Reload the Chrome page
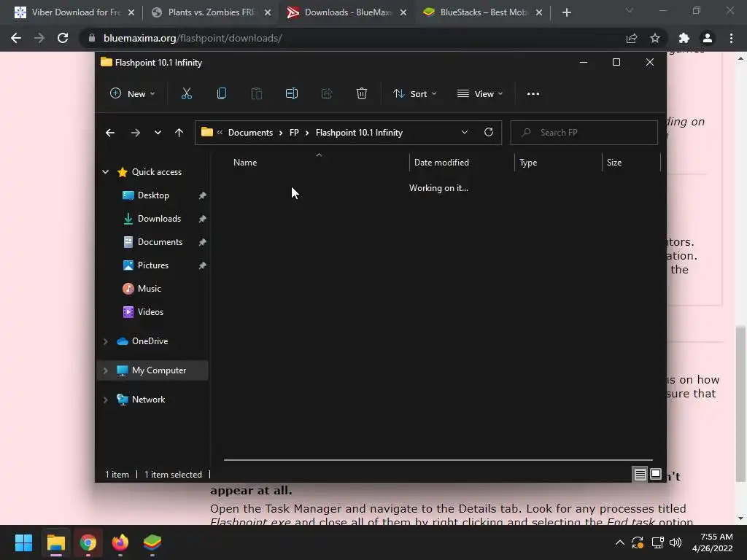Image resolution: width=747 pixels, height=560 pixels. 63,38
